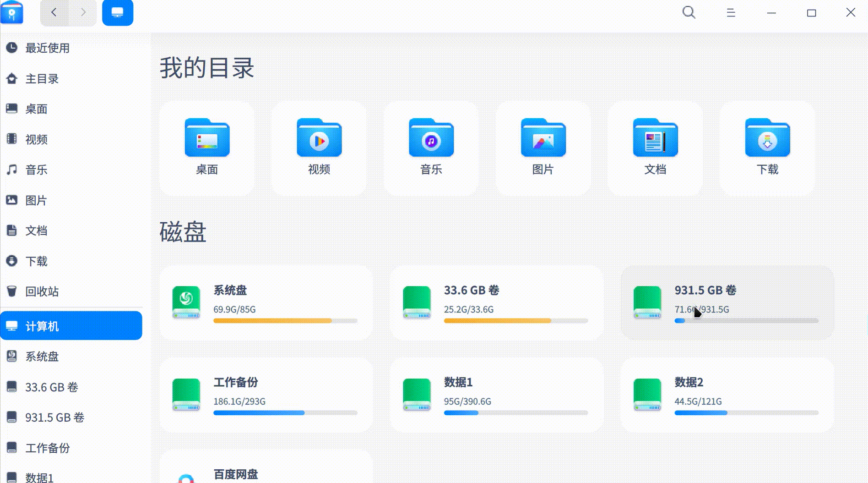
Task: Open the hamburger settings menu
Action: pyautogui.click(x=730, y=13)
